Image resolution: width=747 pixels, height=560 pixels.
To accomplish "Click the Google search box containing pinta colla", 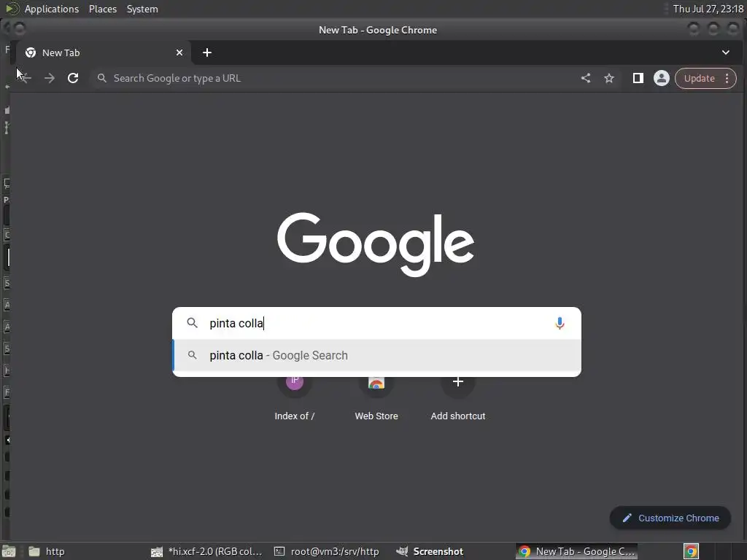I will coord(376,323).
